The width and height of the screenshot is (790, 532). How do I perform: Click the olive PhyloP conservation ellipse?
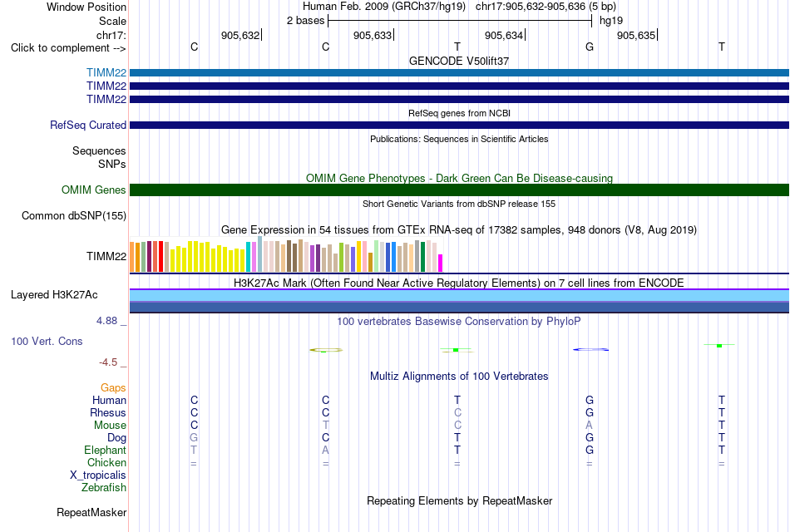click(x=326, y=350)
